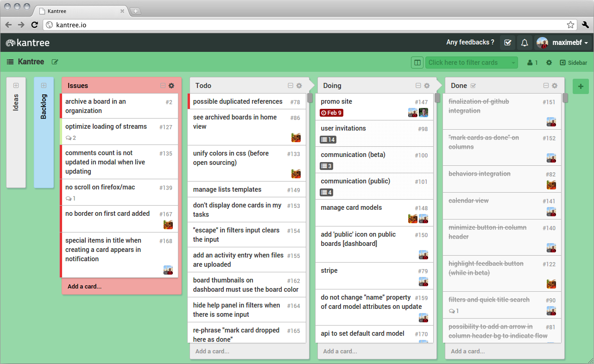Open the maximebf user dropdown

[x=563, y=43]
